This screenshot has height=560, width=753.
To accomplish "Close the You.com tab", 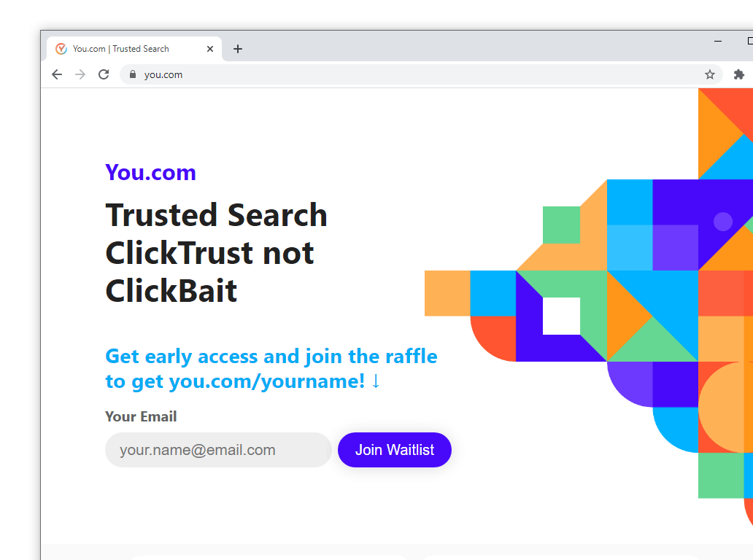I will (210, 48).
